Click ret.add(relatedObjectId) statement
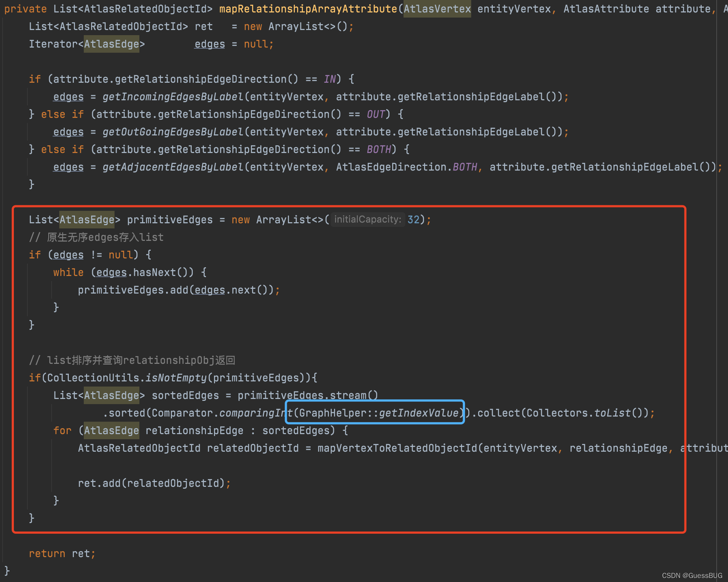Viewport: 728px width, 582px height. pyautogui.click(x=154, y=483)
